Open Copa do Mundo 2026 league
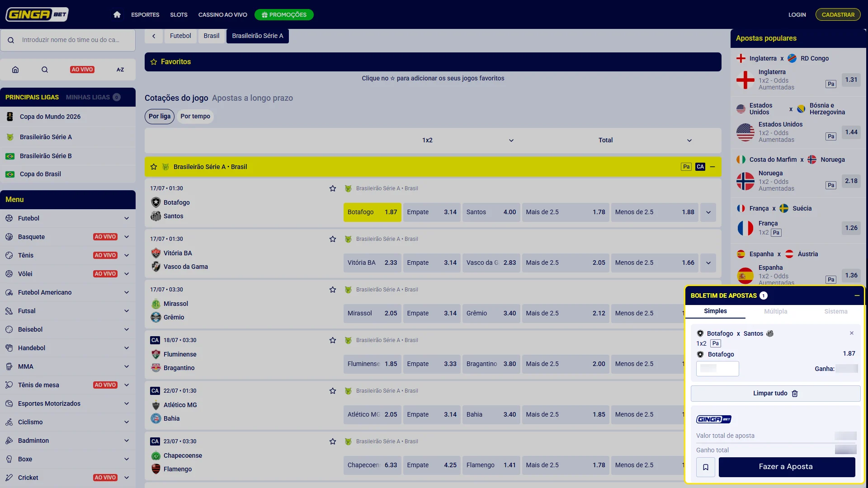868x488 pixels. pyautogui.click(x=68, y=117)
